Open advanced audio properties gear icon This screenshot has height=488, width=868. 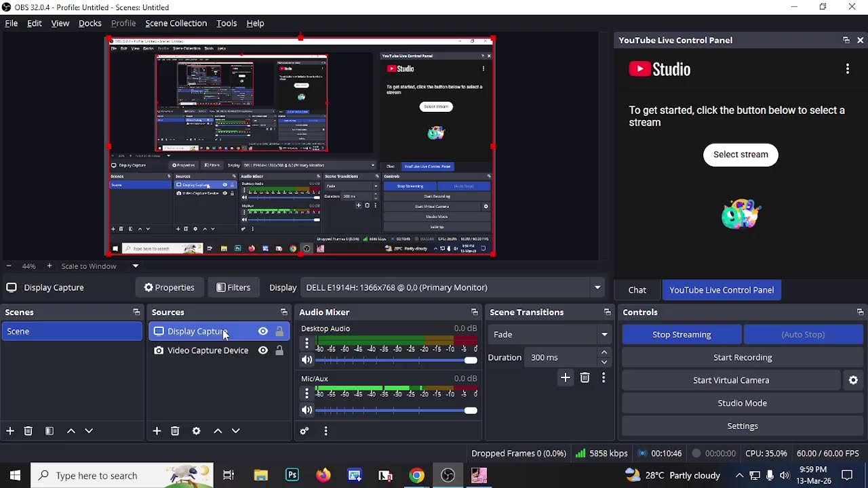[x=304, y=431]
